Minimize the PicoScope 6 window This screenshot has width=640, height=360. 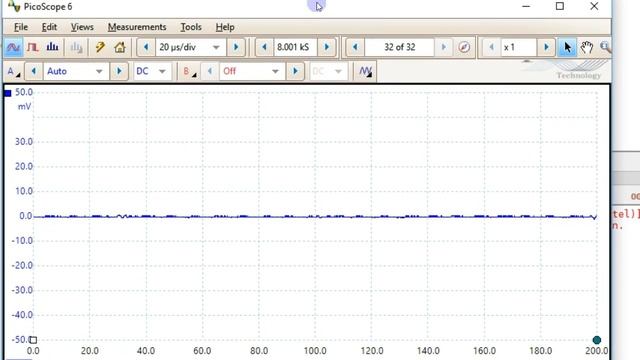click(x=526, y=7)
